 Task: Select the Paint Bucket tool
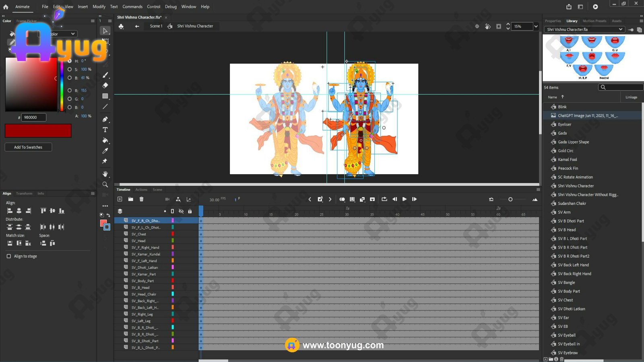pyautogui.click(x=105, y=140)
